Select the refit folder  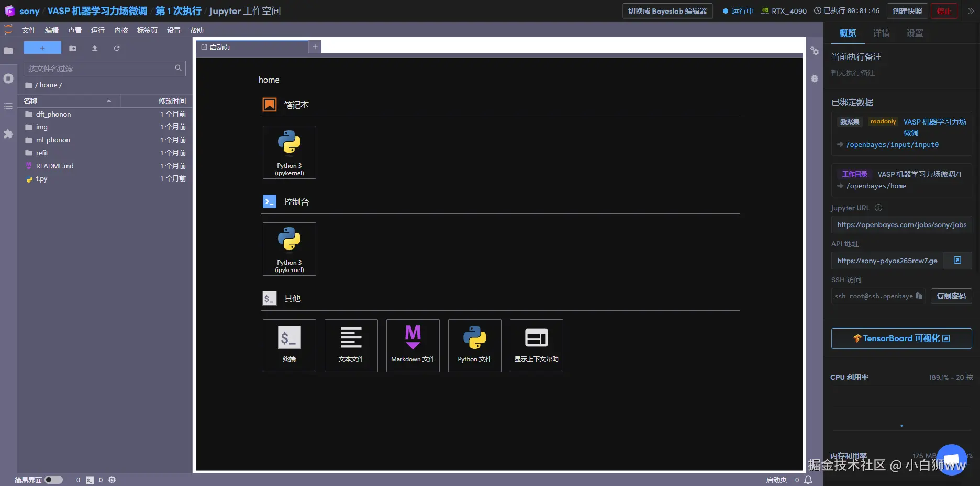[x=105, y=153]
